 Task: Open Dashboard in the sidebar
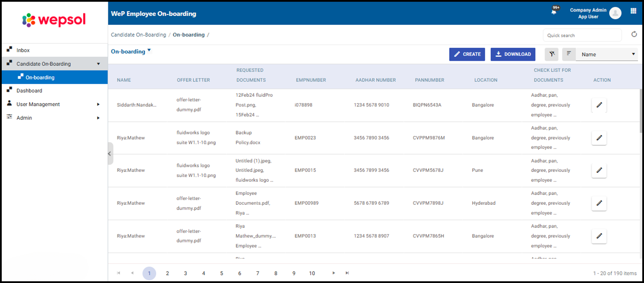(x=55, y=91)
